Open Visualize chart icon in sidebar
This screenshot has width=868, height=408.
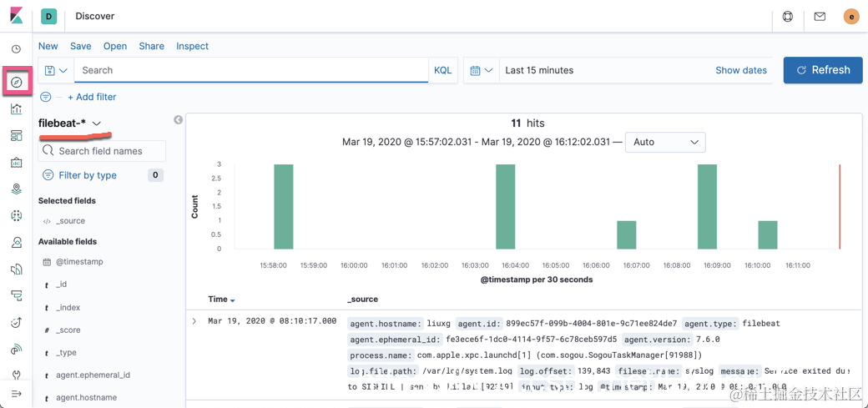coord(17,108)
